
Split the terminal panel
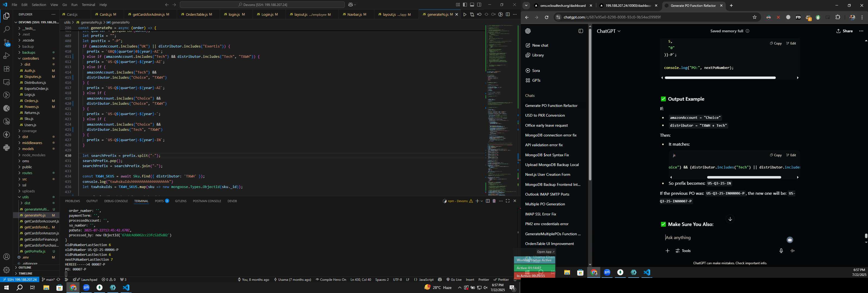[x=488, y=201]
